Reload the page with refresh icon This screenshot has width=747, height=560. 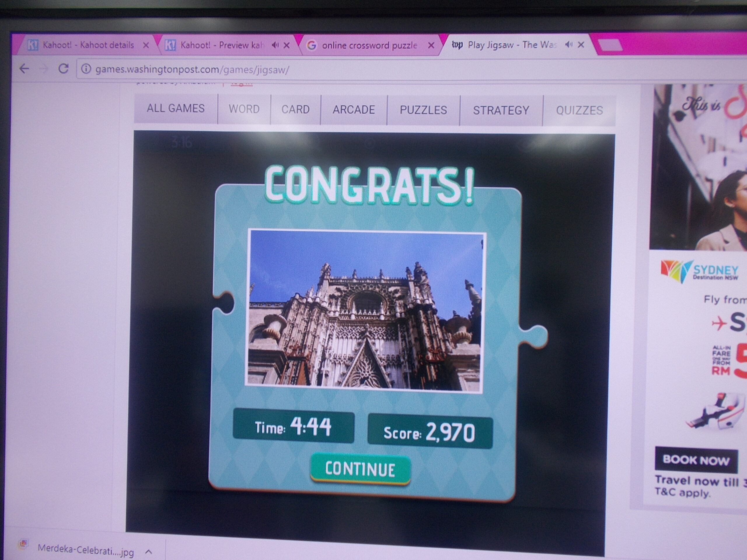[x=63, y=69]
